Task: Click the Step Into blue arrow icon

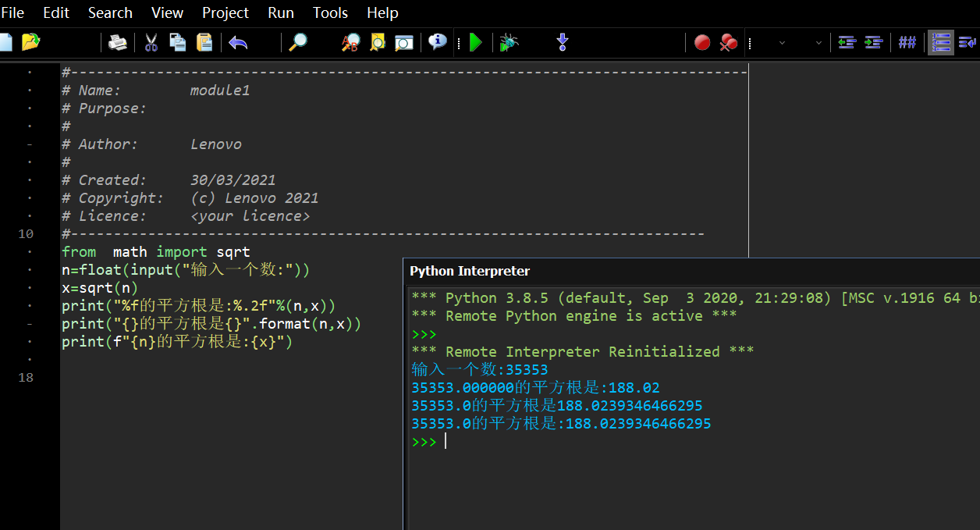Action: [563, 42]
